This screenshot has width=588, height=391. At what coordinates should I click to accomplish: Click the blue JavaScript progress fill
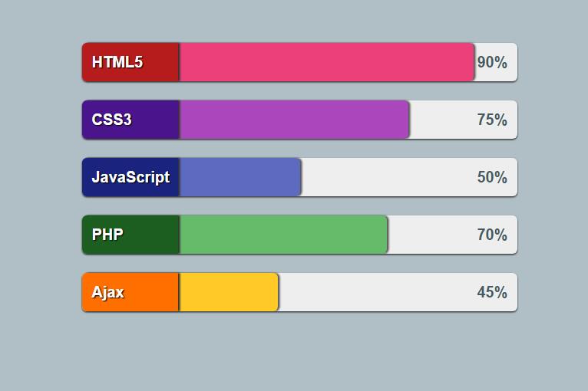click(240, 177)
